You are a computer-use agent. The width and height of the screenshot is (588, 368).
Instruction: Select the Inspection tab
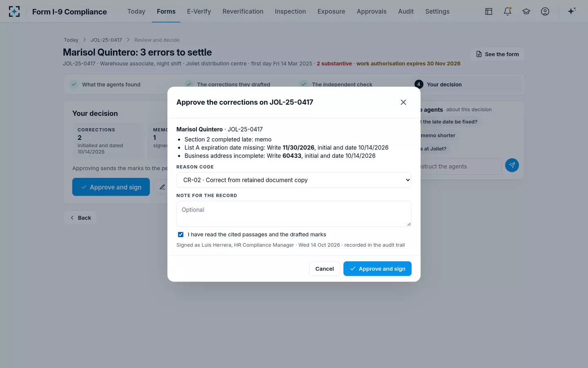pos(290,11)
